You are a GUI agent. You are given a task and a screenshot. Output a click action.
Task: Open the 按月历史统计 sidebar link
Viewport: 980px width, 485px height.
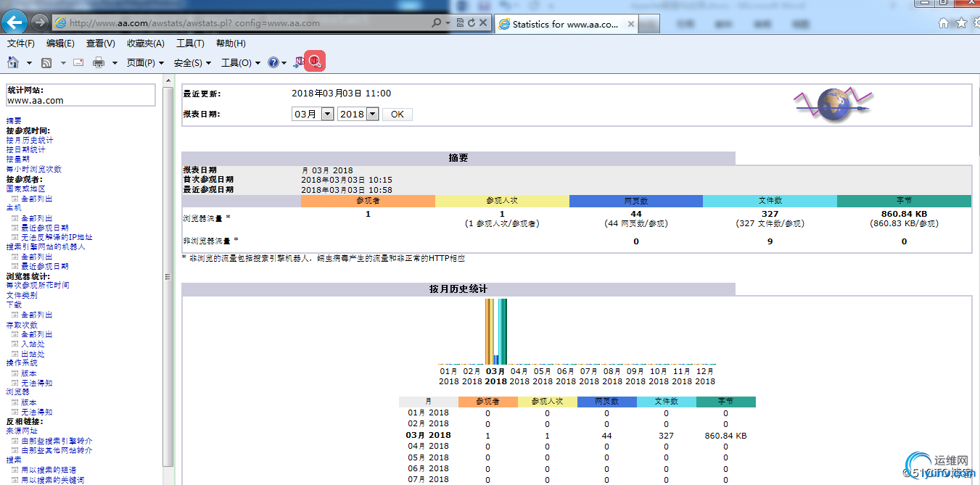click(x=30, y=140)
